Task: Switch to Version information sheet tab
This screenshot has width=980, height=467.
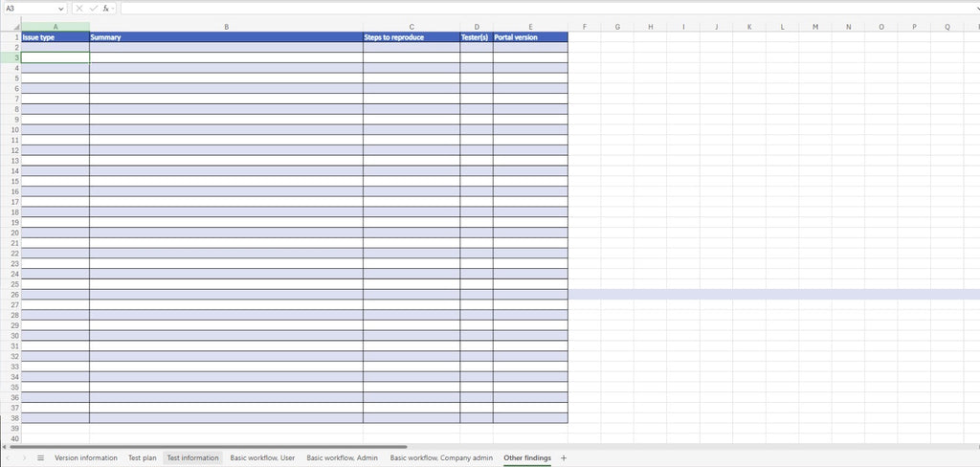Action: pyautogui.click(x=85, y=458)
